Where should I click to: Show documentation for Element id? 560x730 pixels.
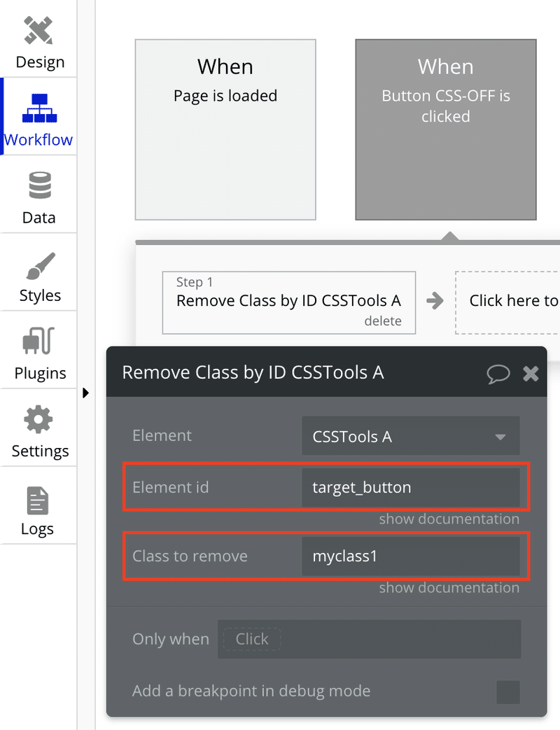[449, 519]
